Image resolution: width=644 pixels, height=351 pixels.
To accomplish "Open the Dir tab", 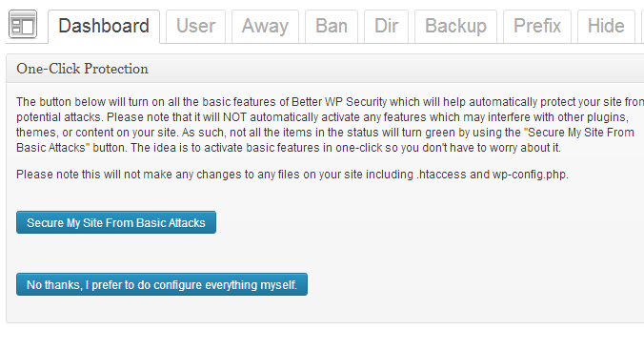I will (386, 27).
